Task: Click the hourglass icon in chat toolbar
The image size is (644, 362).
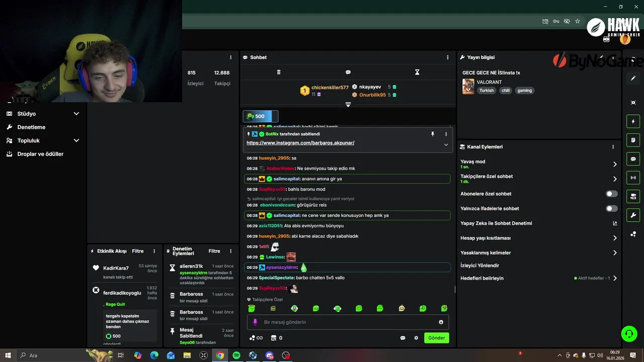Action: point(417,72)
